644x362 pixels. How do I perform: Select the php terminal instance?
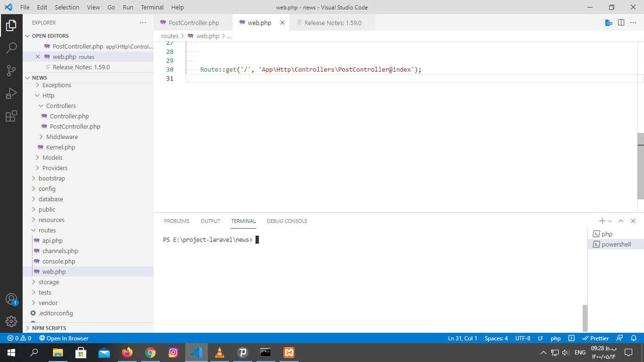[607, 234]
